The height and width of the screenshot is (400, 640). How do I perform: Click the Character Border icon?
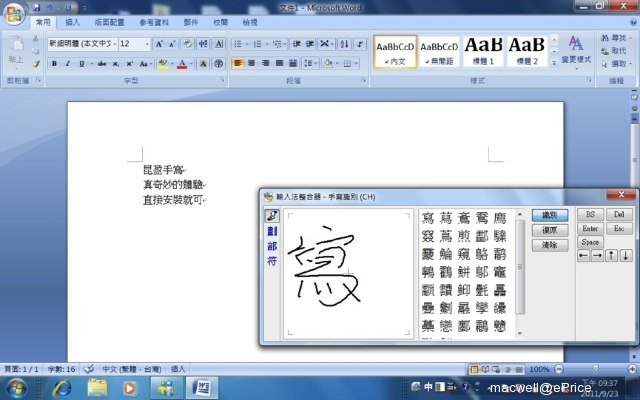pos(219,44)
